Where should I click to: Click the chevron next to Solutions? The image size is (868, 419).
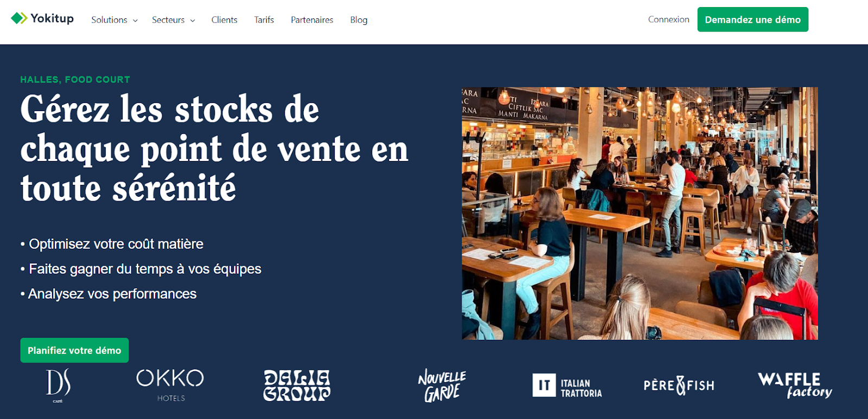[x=135, y=21]
